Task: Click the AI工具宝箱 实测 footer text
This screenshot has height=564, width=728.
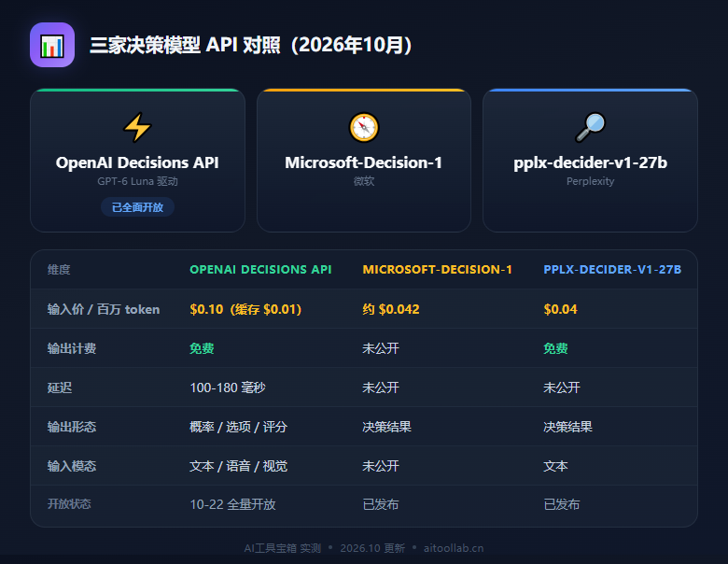Action: click(282, 548)
